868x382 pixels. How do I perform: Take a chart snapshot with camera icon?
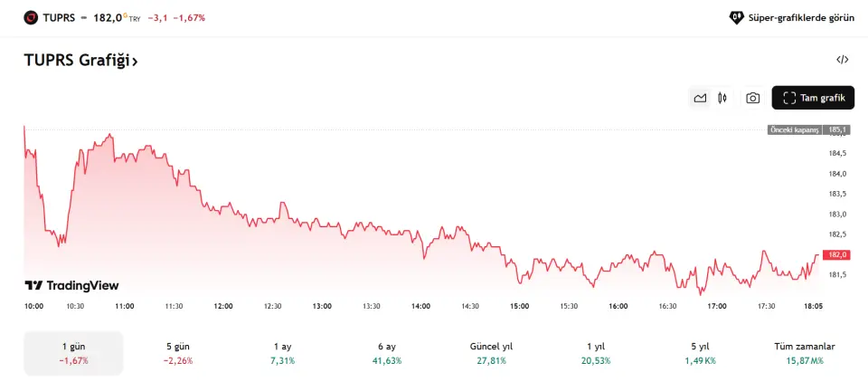click(752, 98)
